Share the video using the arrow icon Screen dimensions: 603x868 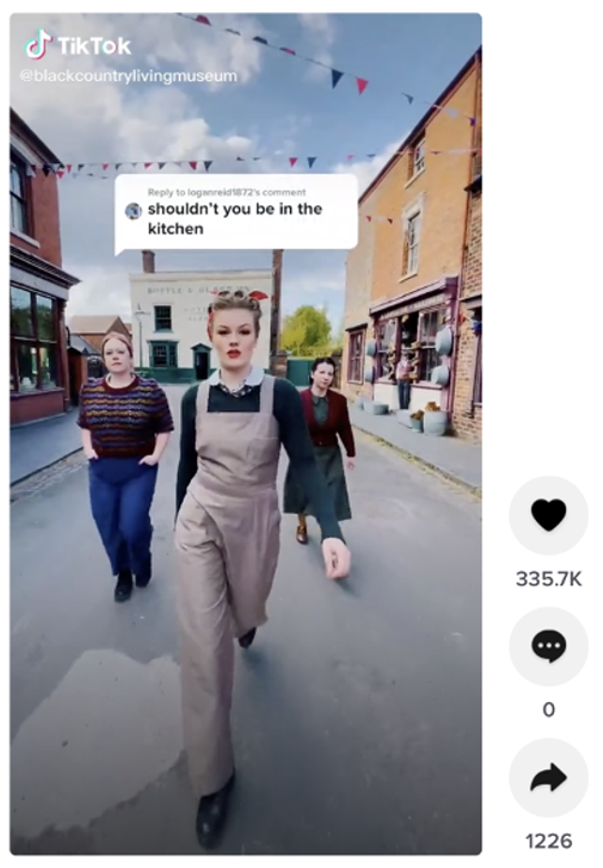(548, 778)
